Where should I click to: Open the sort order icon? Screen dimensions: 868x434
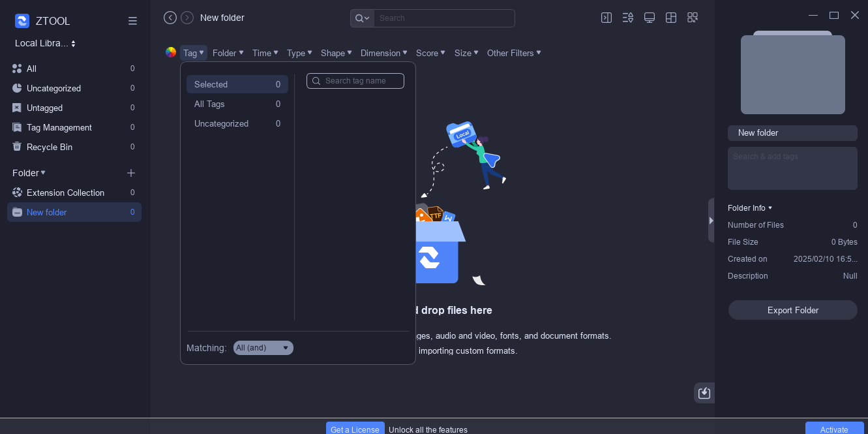[628, 18]
